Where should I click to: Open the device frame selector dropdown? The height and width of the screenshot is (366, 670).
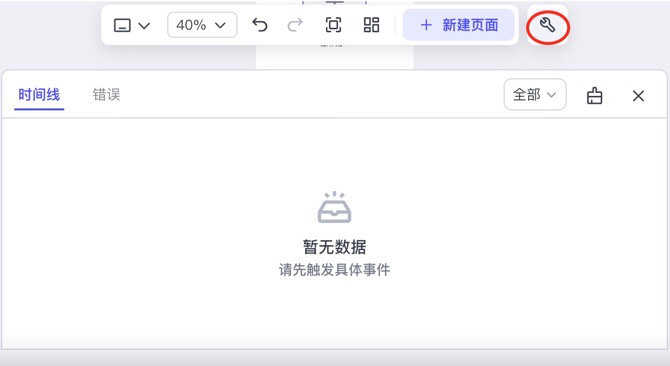coord(132,26)
